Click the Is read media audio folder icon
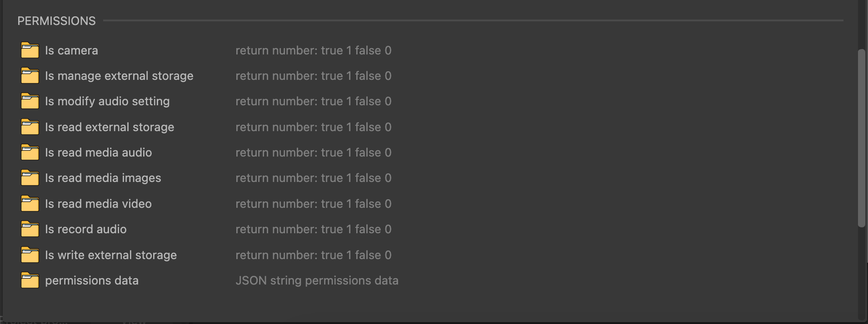The height and width of the screenshot is (324, 868). (30, 152)
